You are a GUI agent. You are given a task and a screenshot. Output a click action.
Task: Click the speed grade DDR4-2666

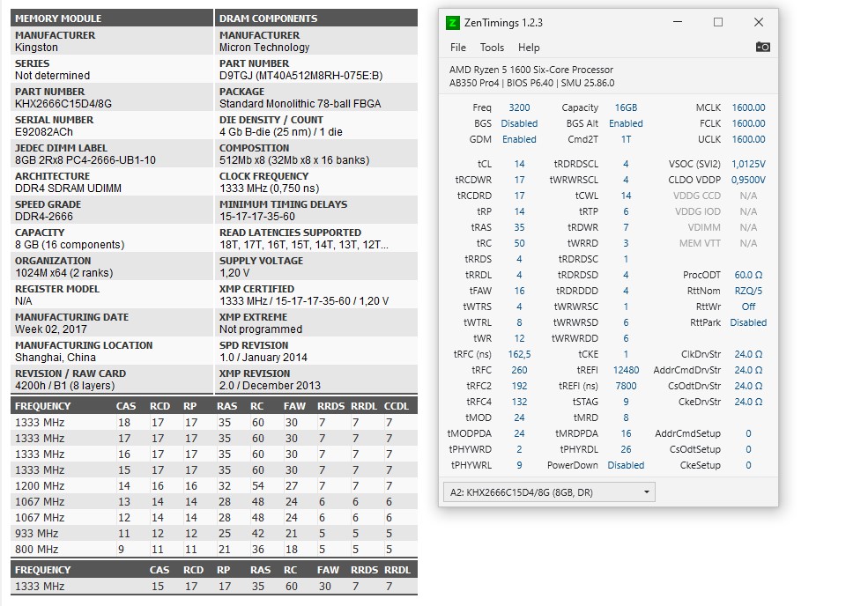44,217
